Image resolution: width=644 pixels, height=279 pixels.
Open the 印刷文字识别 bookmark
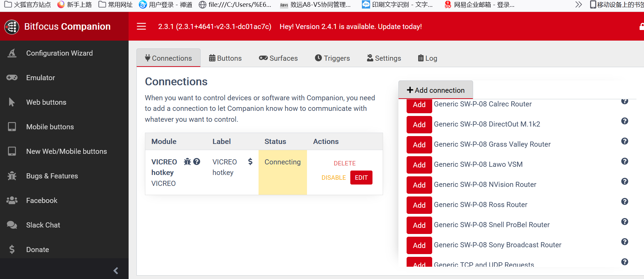tap(397, 4)
